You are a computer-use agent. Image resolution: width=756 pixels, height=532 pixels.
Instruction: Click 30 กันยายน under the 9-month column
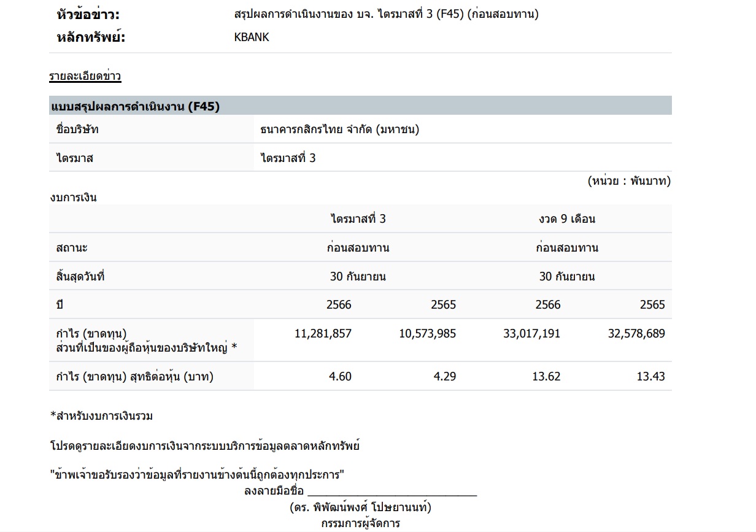pyautogui.click(x=567, y=276)
